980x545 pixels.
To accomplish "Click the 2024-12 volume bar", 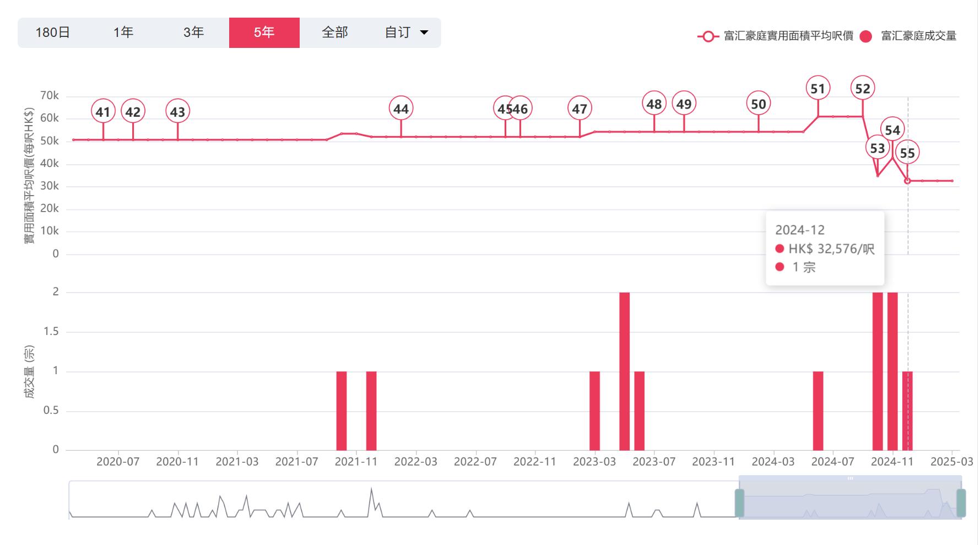I will 907,411.
